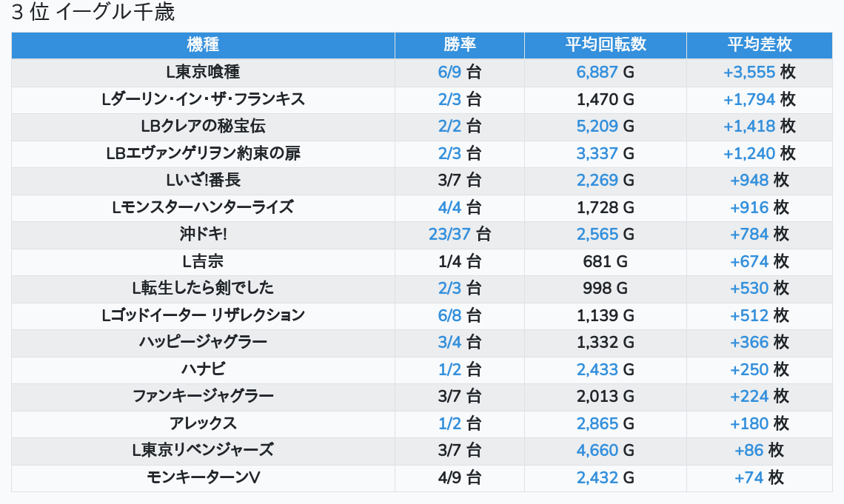Click the LBクレアの秘宝伝 entry
The image size is (844, 504).
coord(203,126)
